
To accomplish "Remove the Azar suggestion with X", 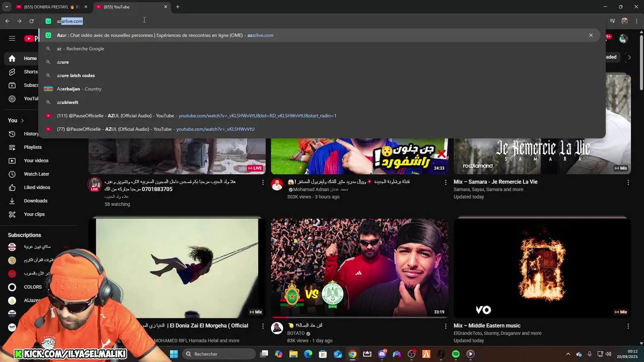I will point(591,35).
